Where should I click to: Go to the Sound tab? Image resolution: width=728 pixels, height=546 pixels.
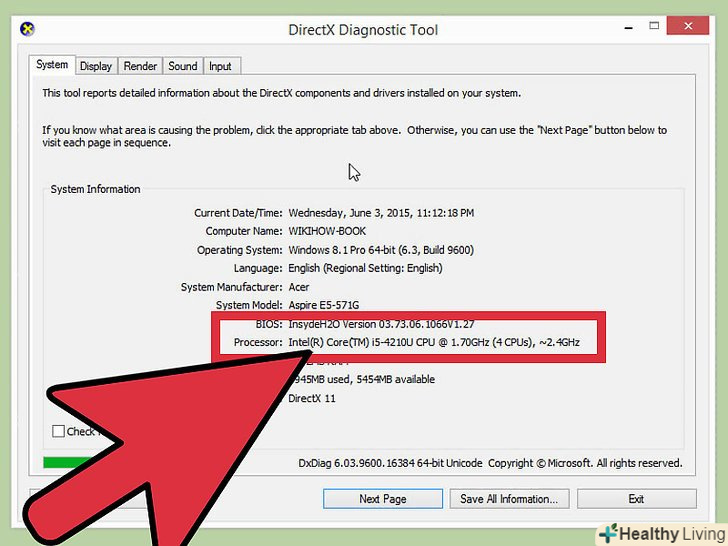[x=182, y=67]
